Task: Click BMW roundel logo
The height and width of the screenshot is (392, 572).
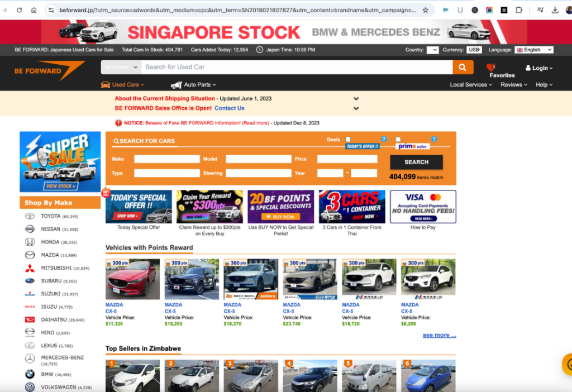Action: [30, 374]
